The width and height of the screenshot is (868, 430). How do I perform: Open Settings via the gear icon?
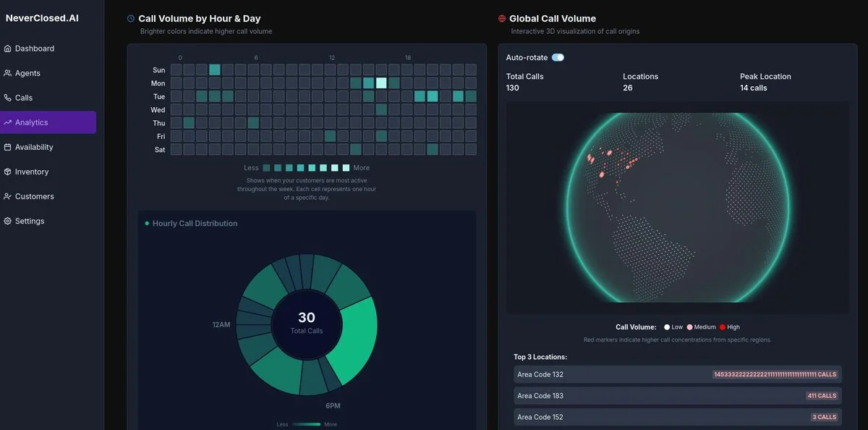tap(9, 221)
